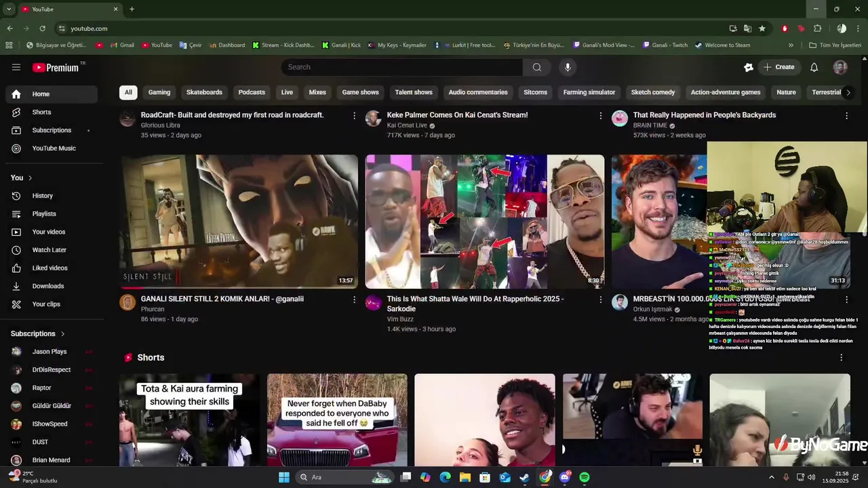The image size is (868, 488).
Task: Bookmark this page with star icon
Action: coord(762,28)
